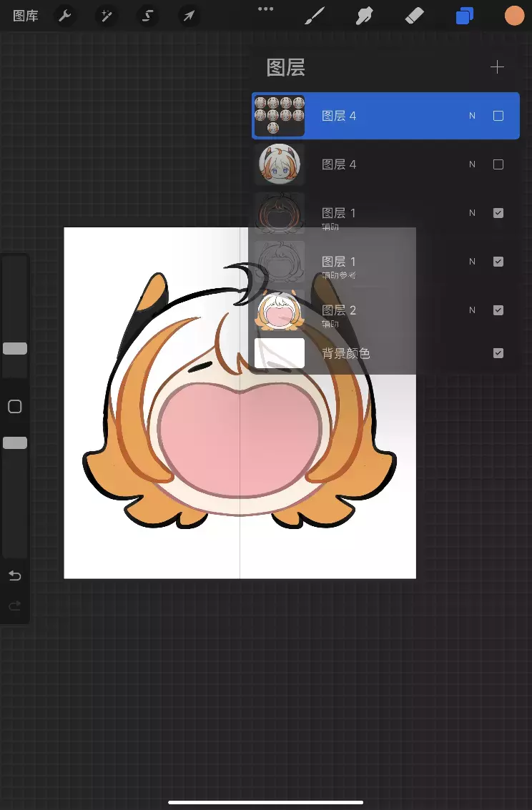This screenshot has width=532, height=810.
Task: Open blend mode N of 图层 2
Action: [472, 310]
